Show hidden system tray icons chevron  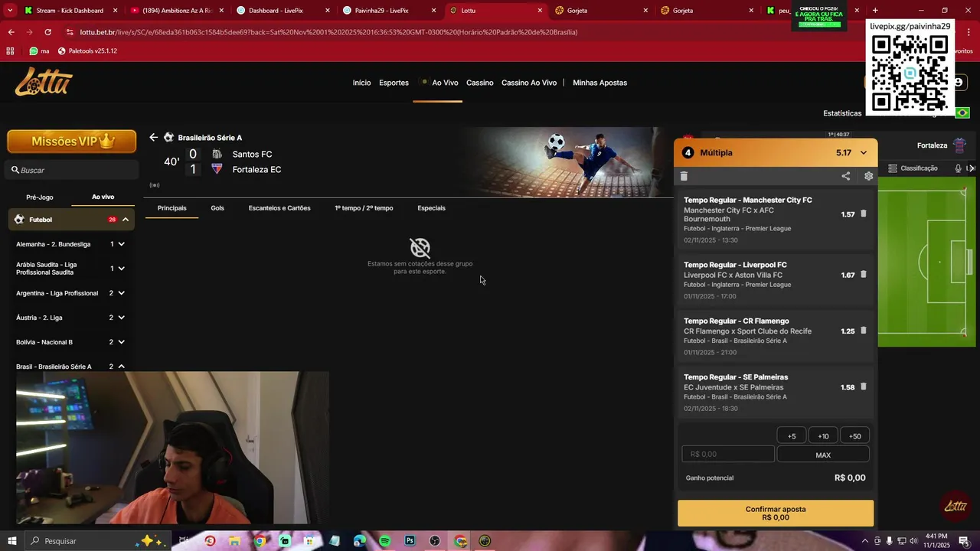click(x=865, y=541)
